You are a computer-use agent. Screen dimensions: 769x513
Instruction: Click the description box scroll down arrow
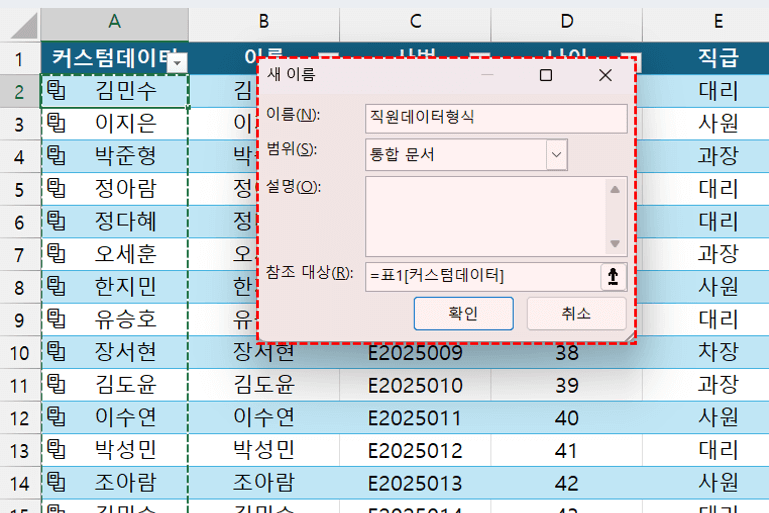click(615, 244)
